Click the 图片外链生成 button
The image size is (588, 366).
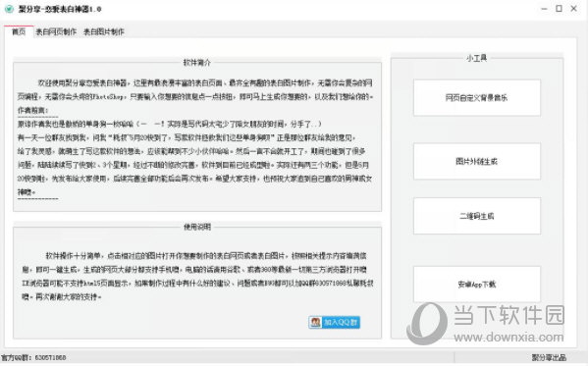pos(477,161)
